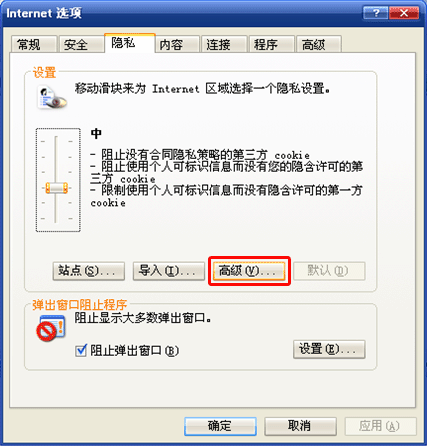Click the 导入(I)... button
This screenshot has width=427, height=446.
pos(169,271)
